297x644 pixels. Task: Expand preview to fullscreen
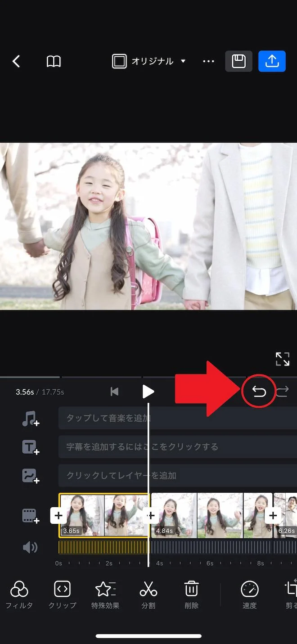click(283, 359)
